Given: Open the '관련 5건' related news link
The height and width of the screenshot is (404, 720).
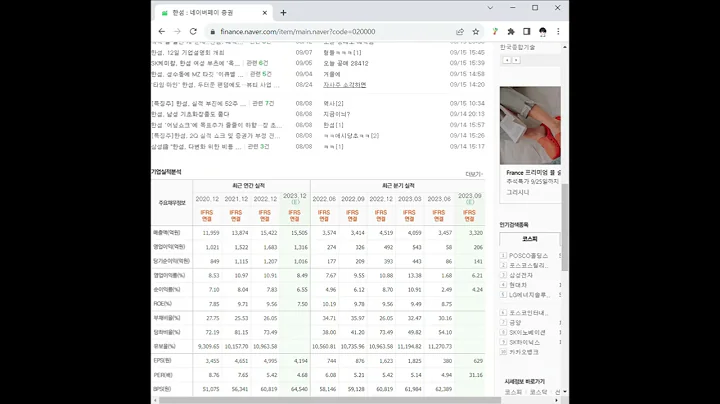Looking at the screenshot, I should (261, 74).
